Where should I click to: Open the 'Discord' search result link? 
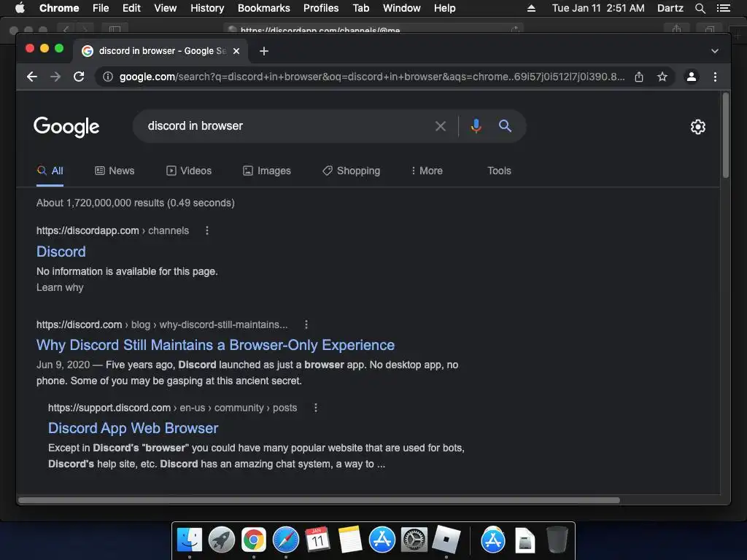coord(61,252)
